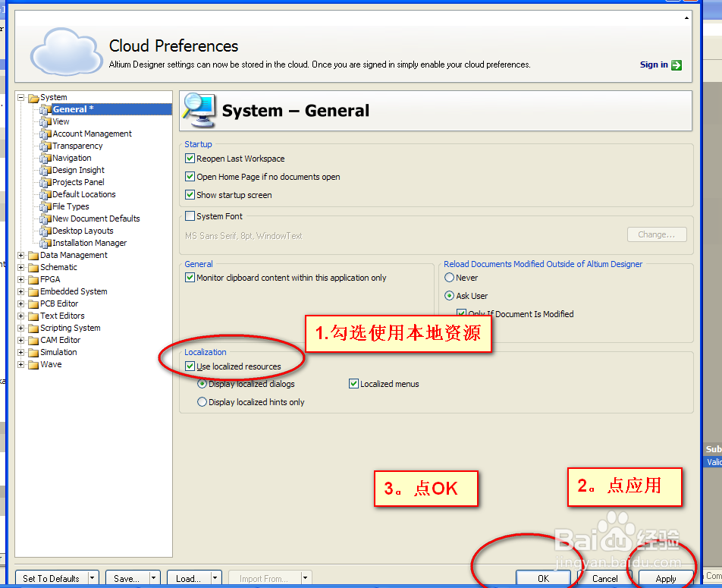Image resolution: width=722 pixels, height=588 pixels.
Task: Click the Installation Manager page icon
Action: [46, 244]
